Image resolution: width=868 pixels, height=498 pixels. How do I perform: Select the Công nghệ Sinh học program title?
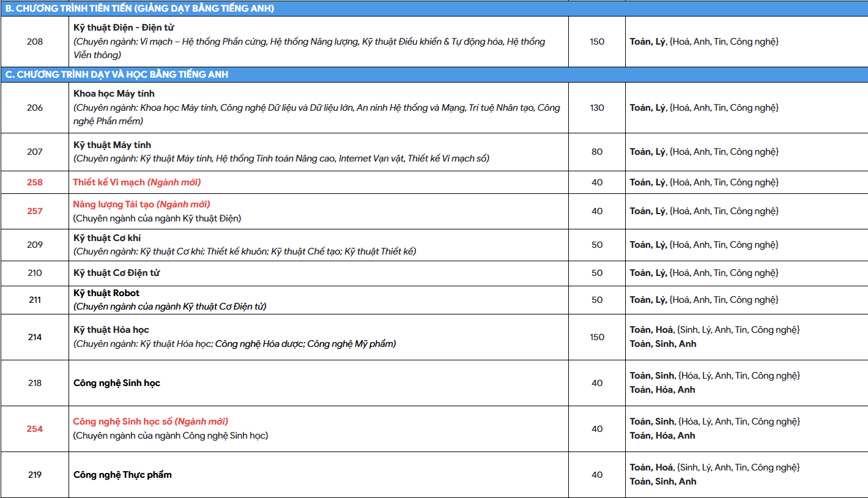117,383
